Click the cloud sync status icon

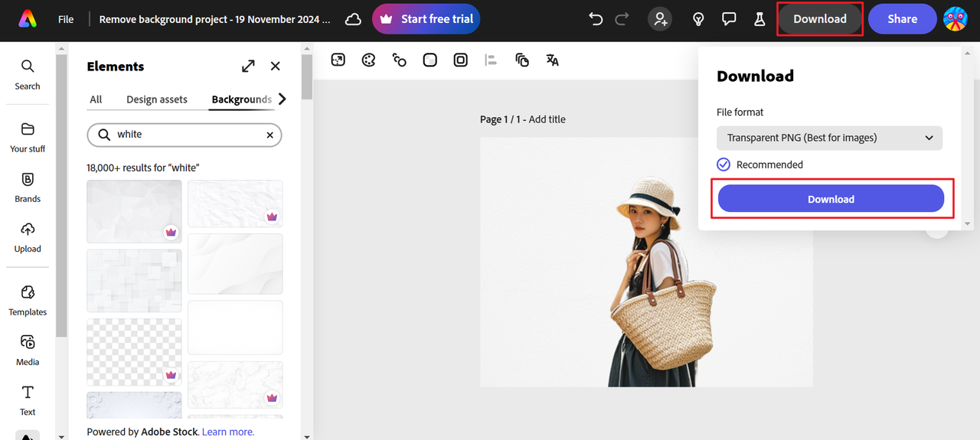[353, 19]
